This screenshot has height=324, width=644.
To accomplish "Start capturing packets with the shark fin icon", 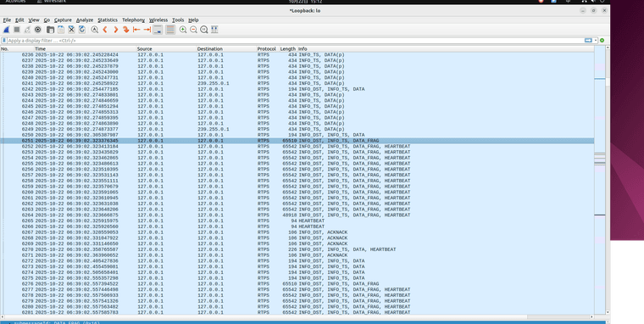I will [x=6, y=30].
